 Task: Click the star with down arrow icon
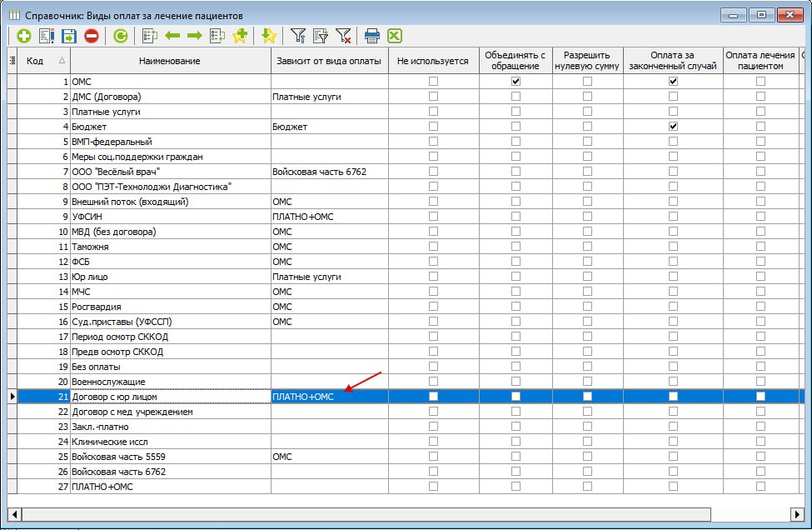[x=269, y=36]
